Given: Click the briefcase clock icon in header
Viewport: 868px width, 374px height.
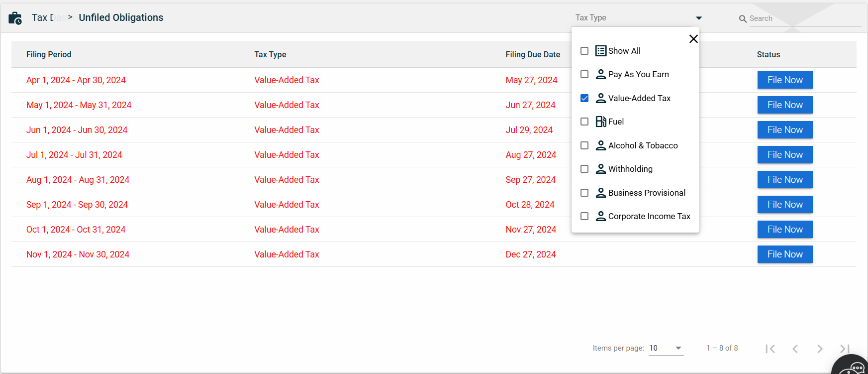Looking at the screenshot, I should point(15,18).
